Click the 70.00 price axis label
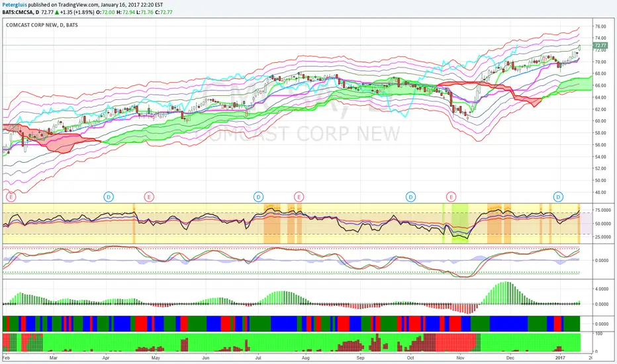 [600, 62]
